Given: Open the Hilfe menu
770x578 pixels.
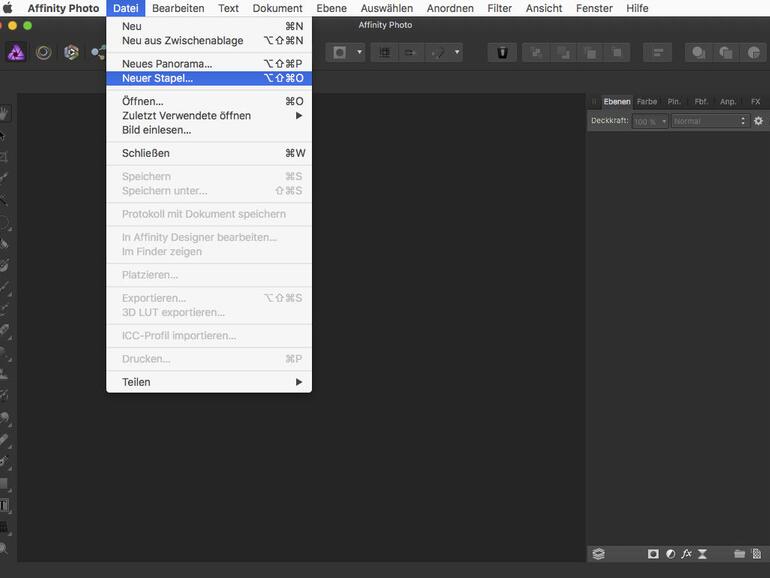Looking at the screenshot, I should point(637,8).
